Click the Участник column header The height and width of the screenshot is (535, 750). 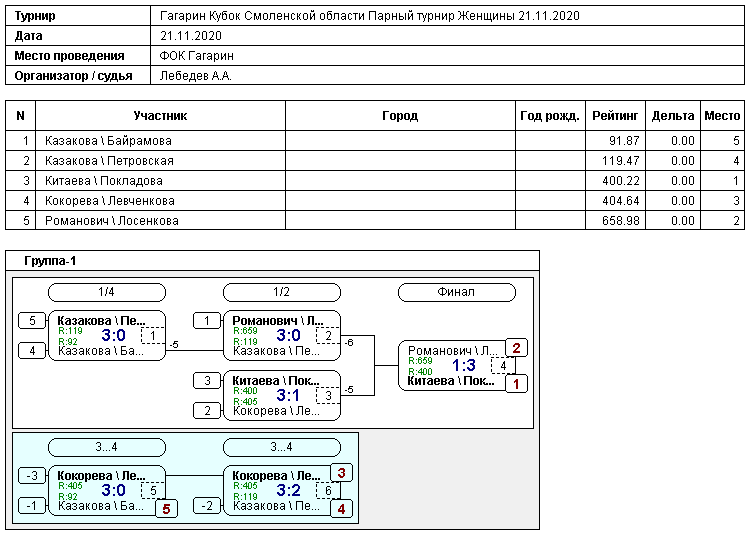160,116
